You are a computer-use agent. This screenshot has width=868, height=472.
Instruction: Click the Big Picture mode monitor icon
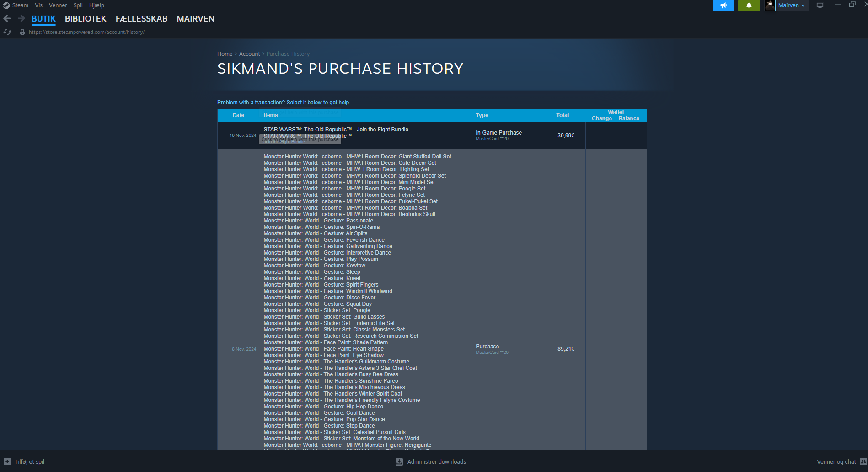point(820,5)
